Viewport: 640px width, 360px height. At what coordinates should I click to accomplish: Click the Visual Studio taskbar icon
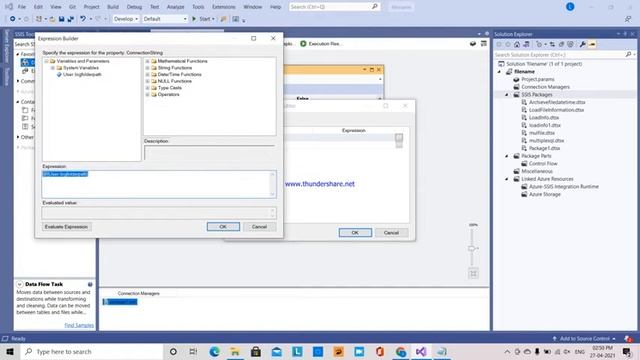(421, 351)
